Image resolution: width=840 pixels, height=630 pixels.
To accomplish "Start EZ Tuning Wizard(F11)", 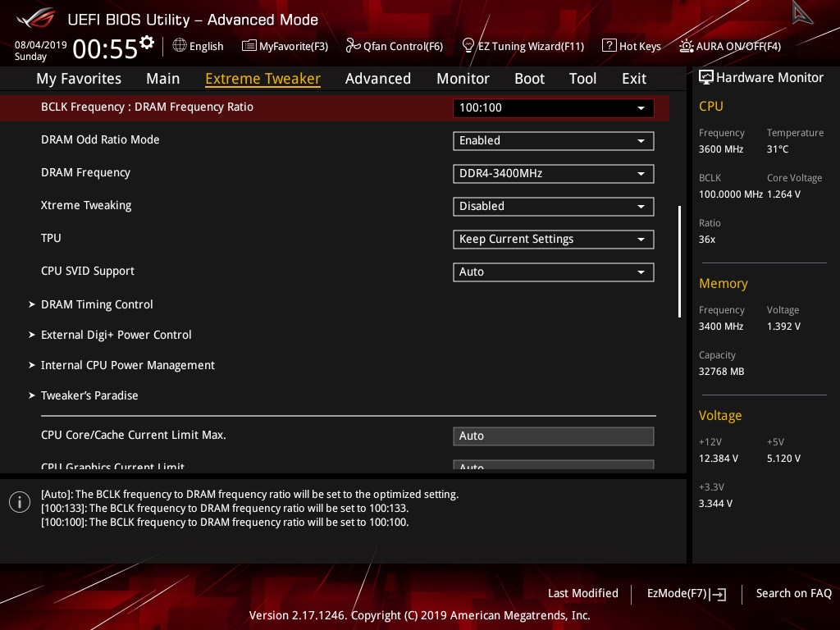I will click(x=523, y=46).
